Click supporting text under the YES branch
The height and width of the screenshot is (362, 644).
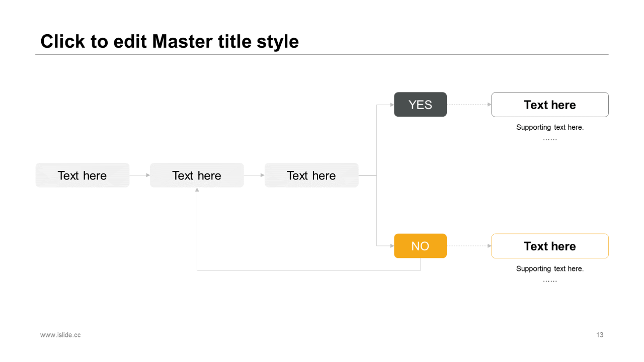[x=550, y=128]
